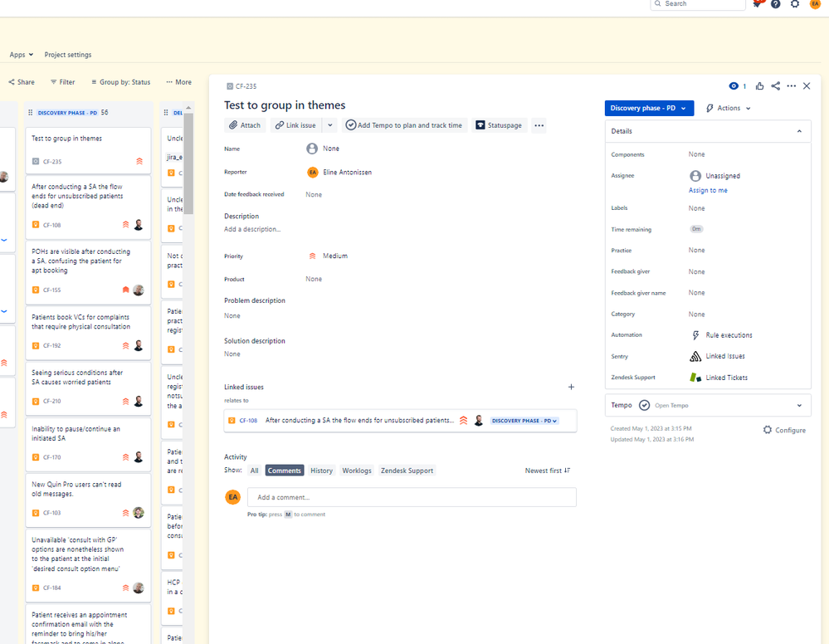Collapse the Details panel
Image resolution: width=829 pixels, height=644 pixels.
[799, 131]
